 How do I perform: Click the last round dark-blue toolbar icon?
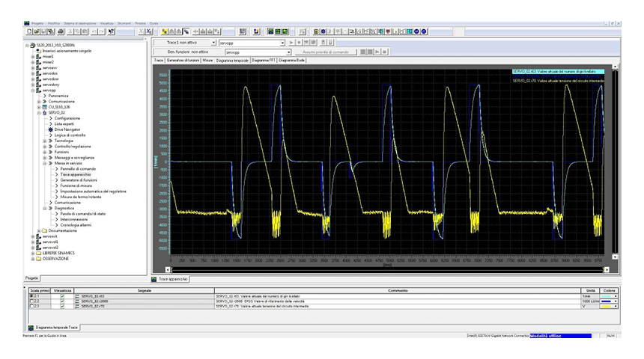tap(424, 31)
